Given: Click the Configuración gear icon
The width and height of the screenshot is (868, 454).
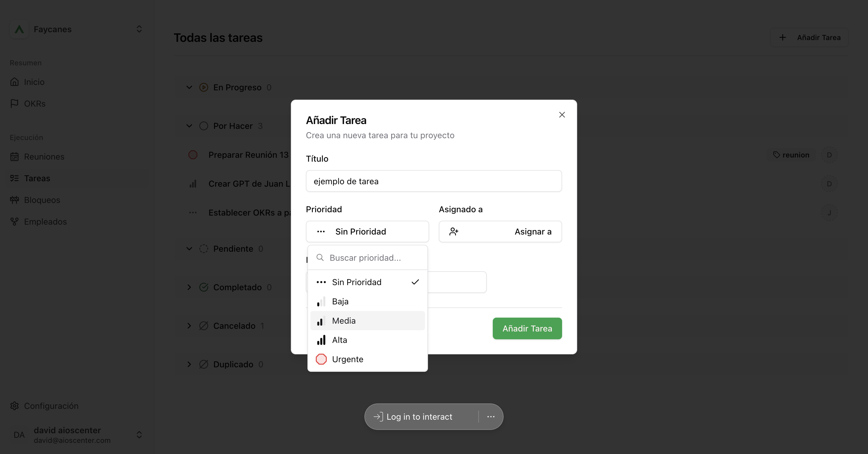Looking at the screenshot, I should coord(14,406).
